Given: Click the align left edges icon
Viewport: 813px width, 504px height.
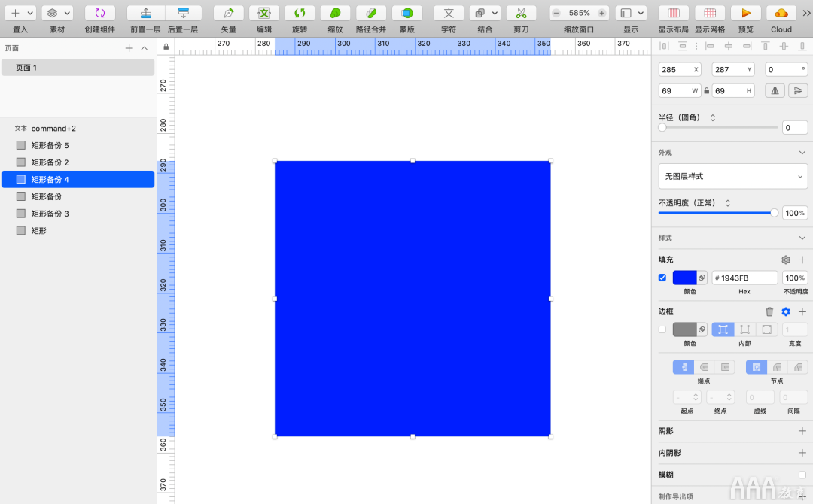Looking at the screenshot, I should 710,47.
